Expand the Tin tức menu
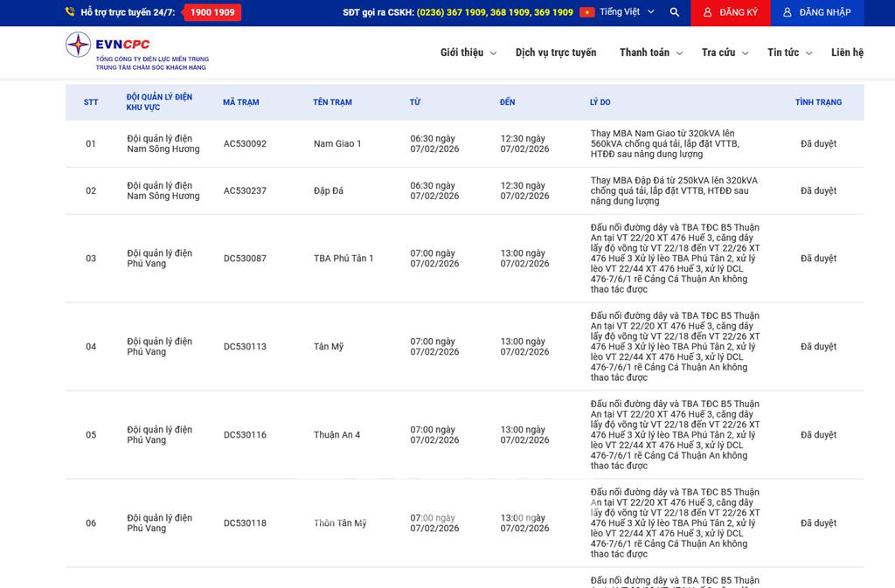Screen dimensions: 895x588 tap(789, 52)
